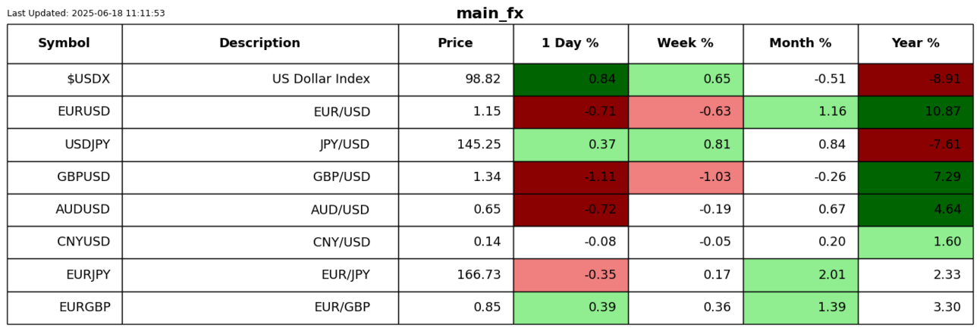Viewport: 980px width, 331px height.
Task: Click the Symbol column header
Action: coord(64,43)
